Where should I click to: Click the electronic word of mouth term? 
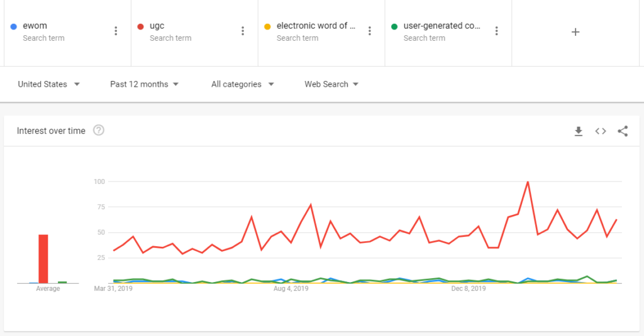316,26
